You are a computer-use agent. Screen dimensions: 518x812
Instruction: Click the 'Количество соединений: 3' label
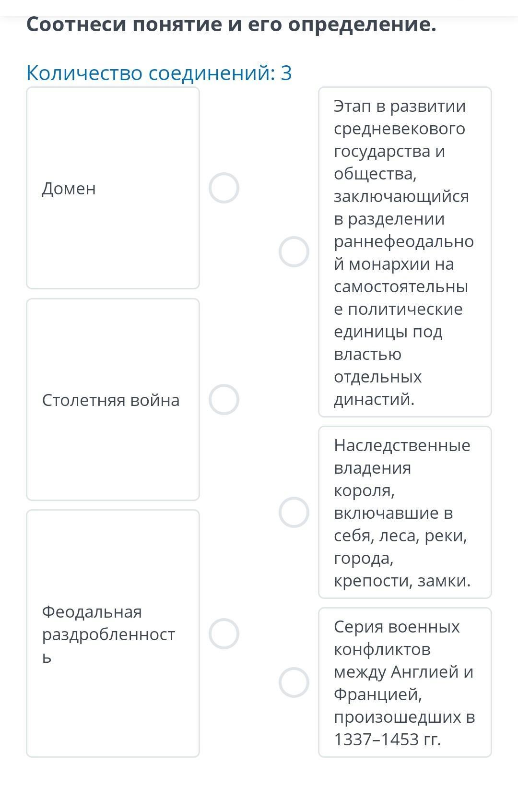pos(159,73)
